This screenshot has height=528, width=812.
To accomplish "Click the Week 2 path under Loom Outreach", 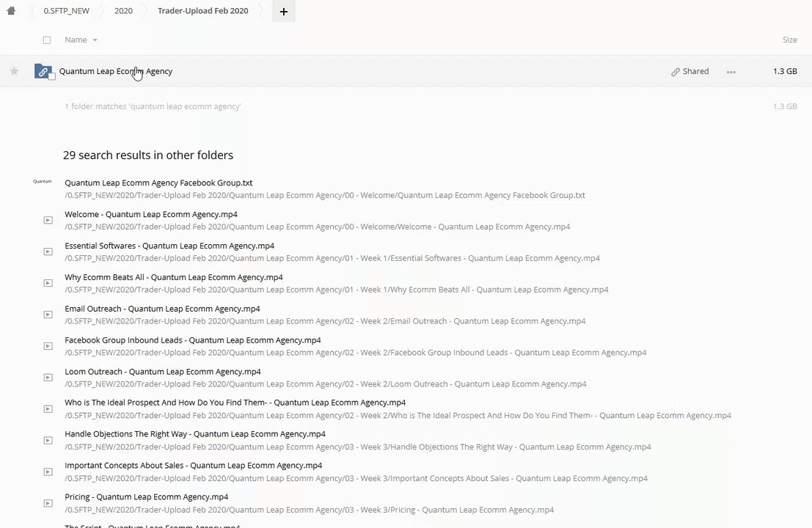I will tap(325, 384).
